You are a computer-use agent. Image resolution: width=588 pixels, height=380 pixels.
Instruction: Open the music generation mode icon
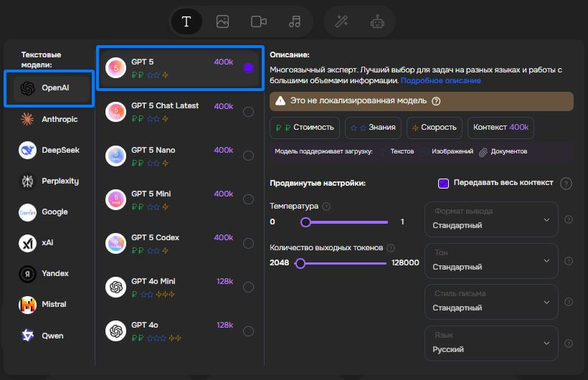tap(295, 22)
